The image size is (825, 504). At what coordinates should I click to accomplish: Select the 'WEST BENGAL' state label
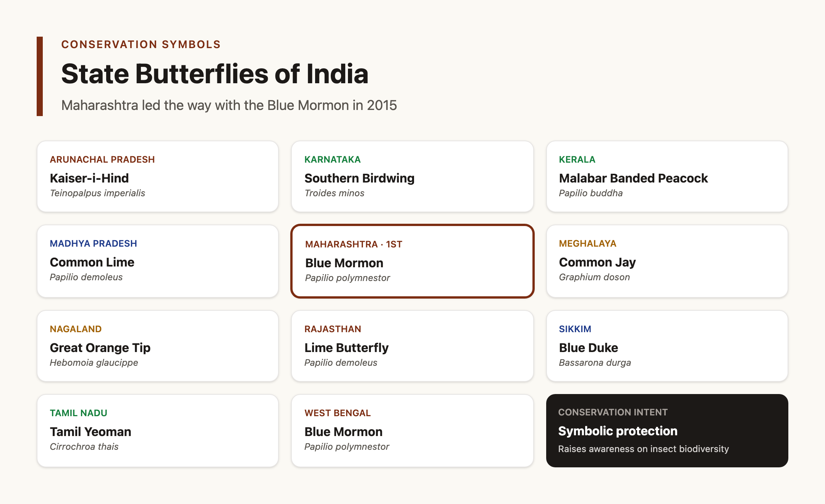pyautogui.click(x=338, y=413)
